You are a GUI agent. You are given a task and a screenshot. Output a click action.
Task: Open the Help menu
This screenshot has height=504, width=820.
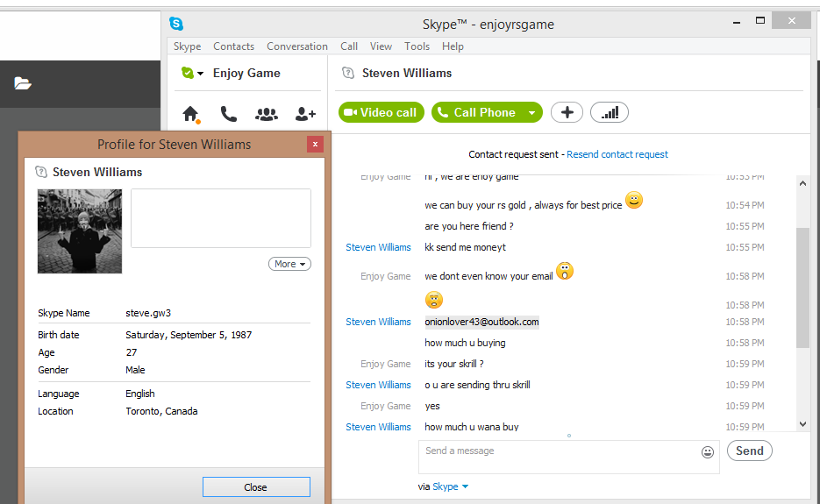tap(453, 46)
